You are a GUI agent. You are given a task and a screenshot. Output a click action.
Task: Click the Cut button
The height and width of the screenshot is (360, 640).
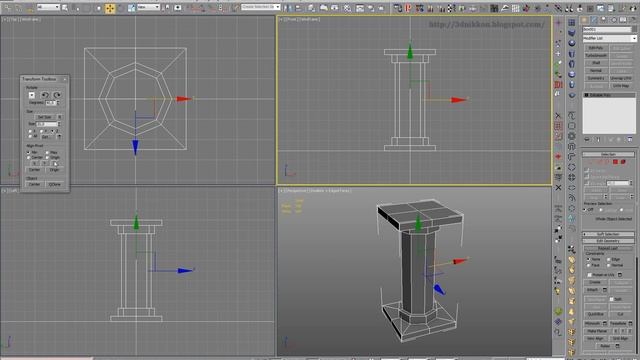click(x=620, y=314)
